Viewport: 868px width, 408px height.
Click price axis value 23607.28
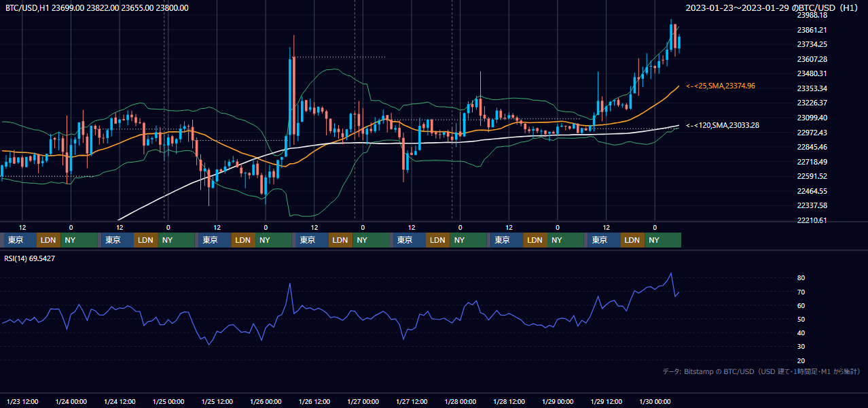point(812,59)
